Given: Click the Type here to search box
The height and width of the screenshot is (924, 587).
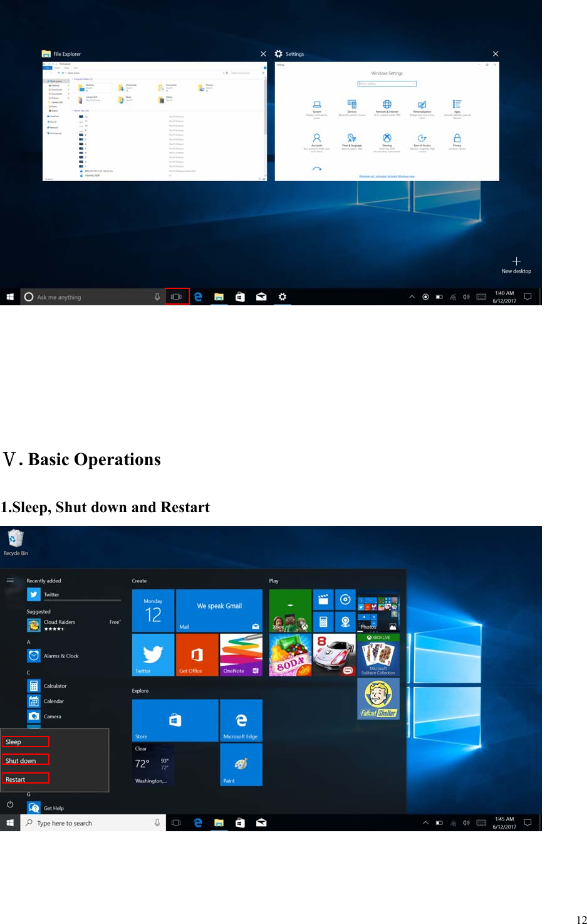Looking at the screenshot, I should (x=93, y=823).
